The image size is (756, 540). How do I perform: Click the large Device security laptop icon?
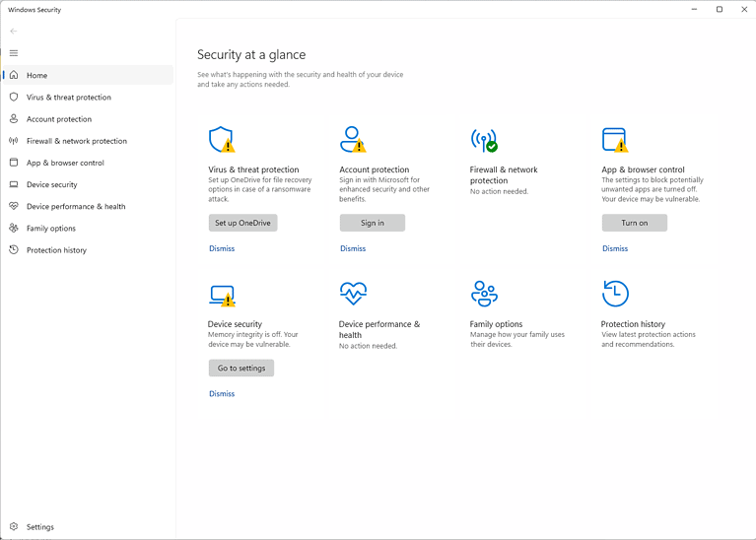point(222,296)
